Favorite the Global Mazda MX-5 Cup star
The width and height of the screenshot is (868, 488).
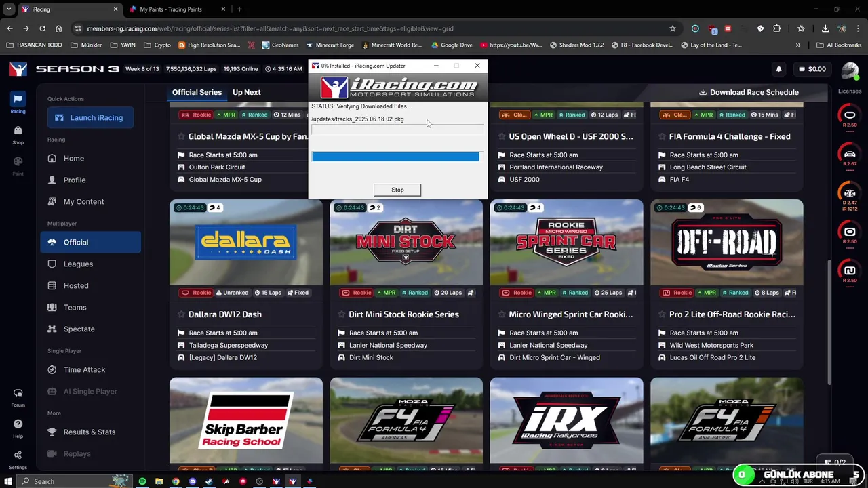coord(181,136)
